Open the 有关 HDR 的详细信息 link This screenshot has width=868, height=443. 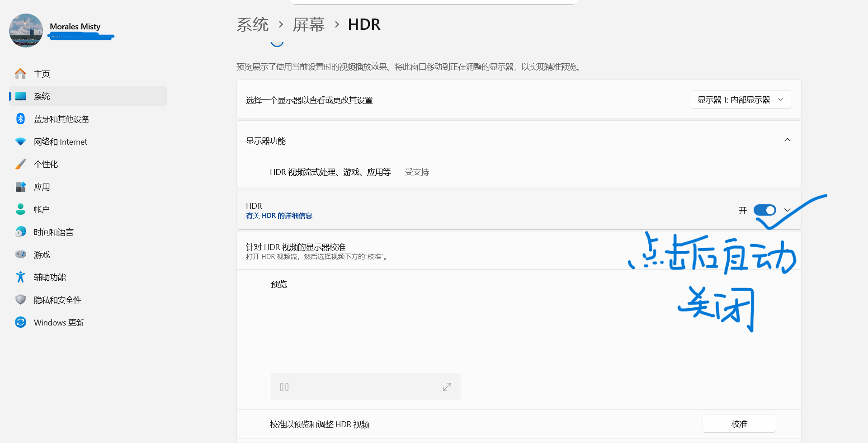(x=279, y=216)
